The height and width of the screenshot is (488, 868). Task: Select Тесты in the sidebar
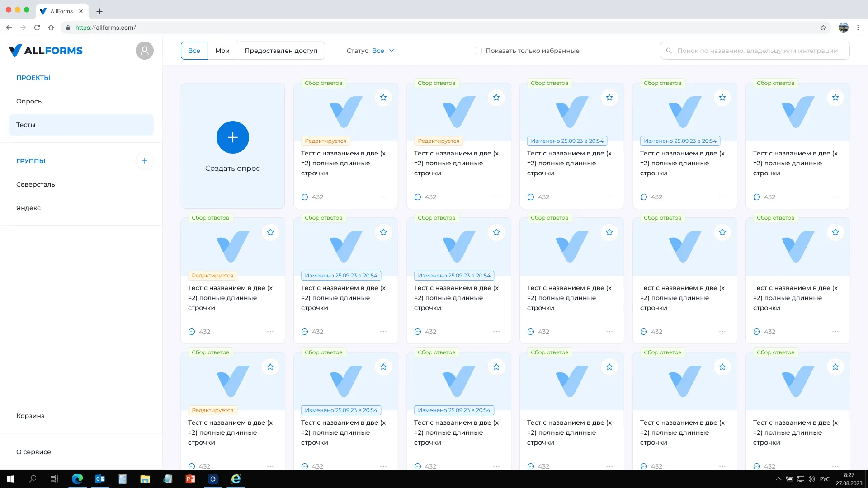(x=81, y=125)
